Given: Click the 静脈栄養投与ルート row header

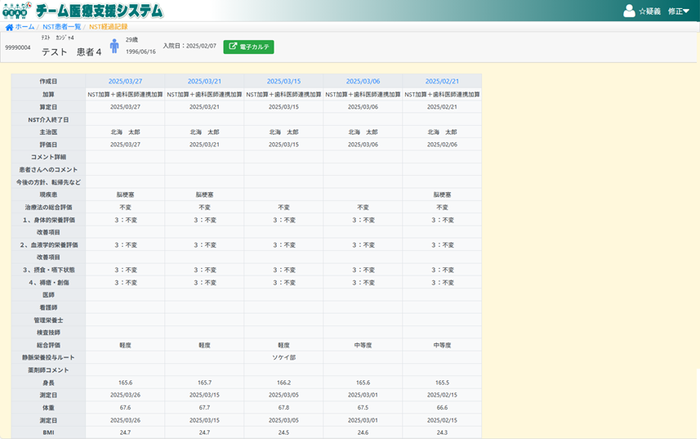Looking at the screenshot, I should coord(48,357).
